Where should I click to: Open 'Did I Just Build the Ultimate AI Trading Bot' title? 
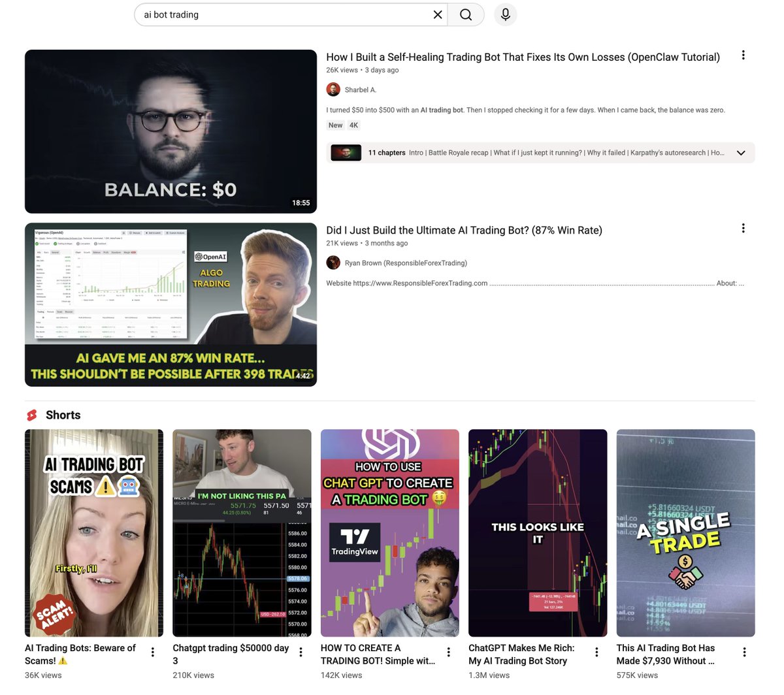pos(464,231)
